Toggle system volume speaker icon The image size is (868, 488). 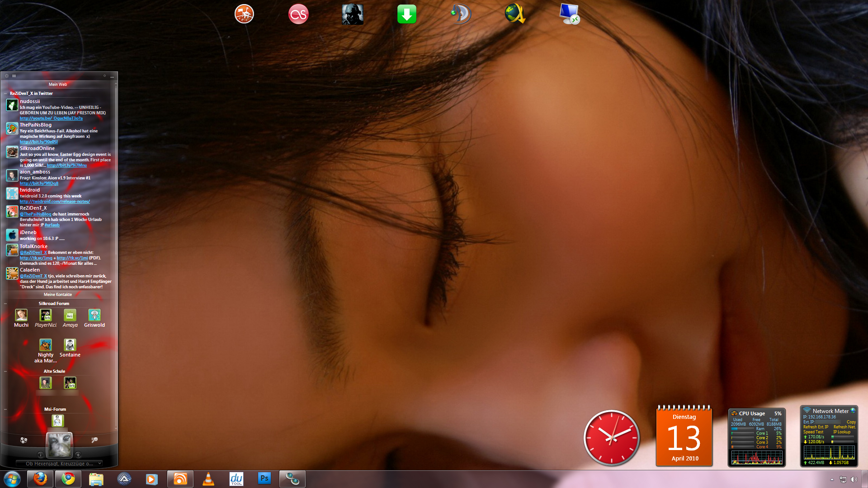(854, 479)
